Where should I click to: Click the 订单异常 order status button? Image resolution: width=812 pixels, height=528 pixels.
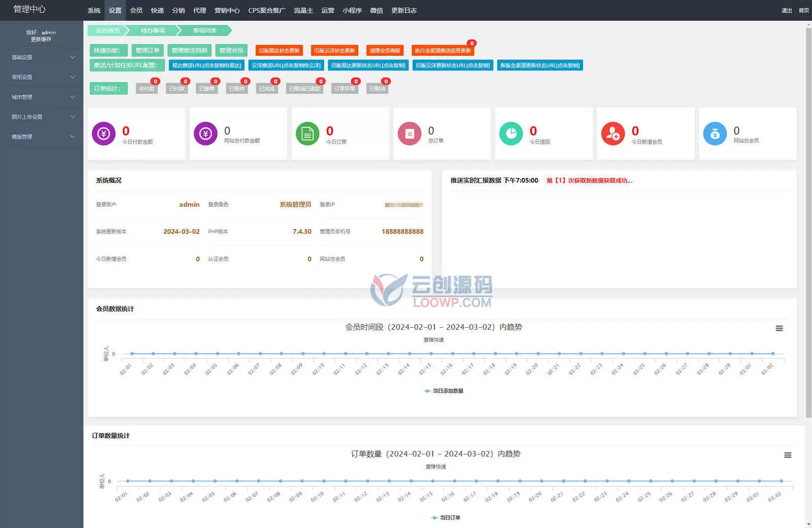pyautogui.click(x=345, y=88)
